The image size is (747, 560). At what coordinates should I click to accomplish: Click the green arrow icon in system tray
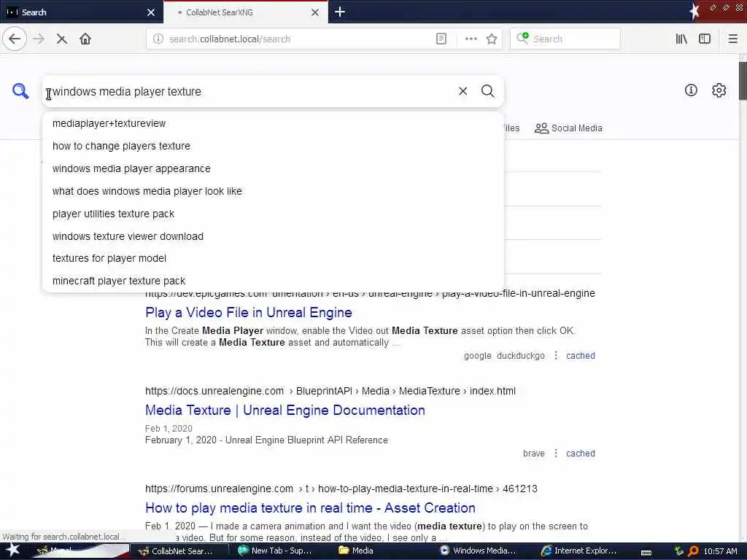click(679, 551)
